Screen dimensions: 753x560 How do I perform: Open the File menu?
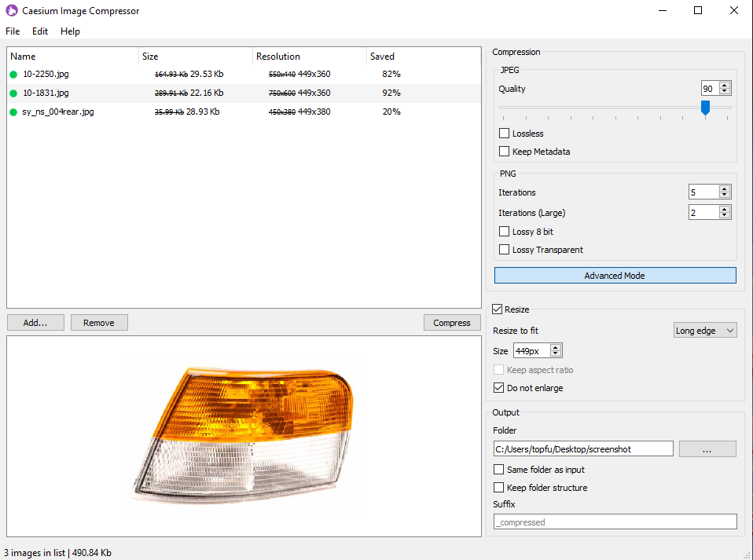tap(13, 31)
